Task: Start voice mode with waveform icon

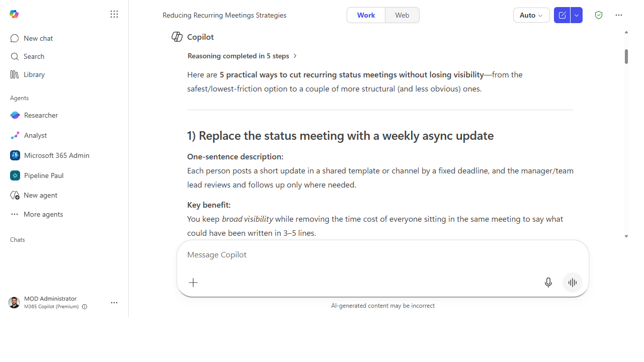Action: (x=573, y=283)
